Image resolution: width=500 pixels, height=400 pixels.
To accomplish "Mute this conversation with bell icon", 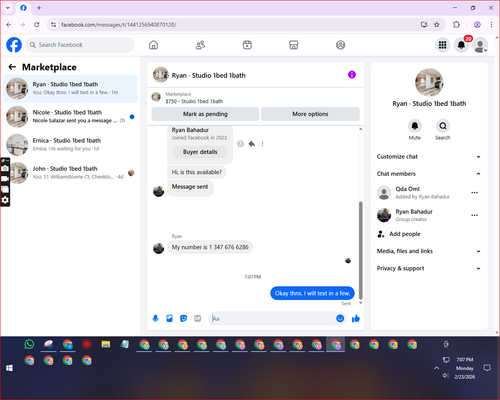I will coord(415,126).
